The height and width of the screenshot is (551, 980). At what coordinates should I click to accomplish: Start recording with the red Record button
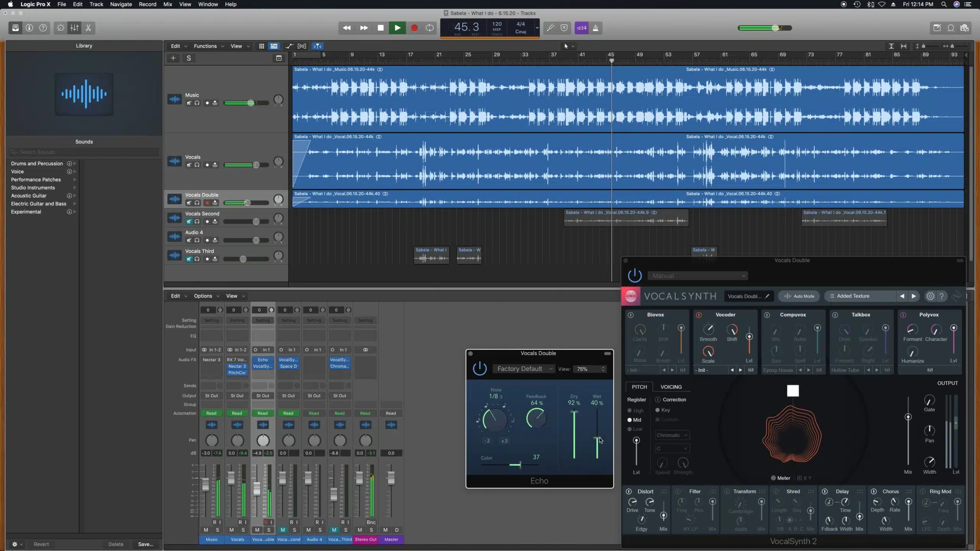[414, 28]
